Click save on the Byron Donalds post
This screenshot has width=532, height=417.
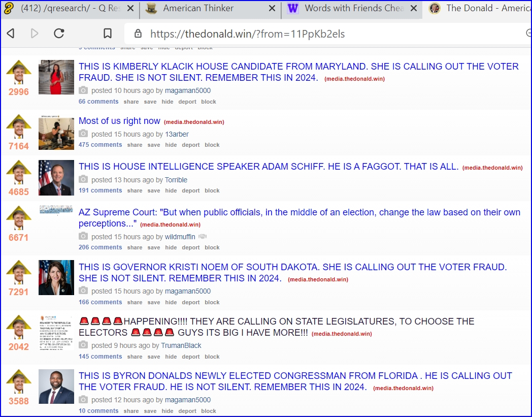click(x=150, y=411)
